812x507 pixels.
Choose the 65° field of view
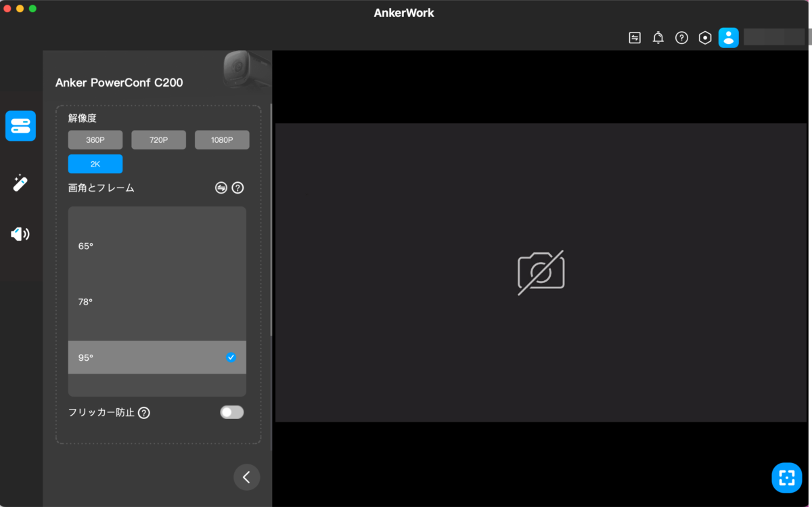point(157,246)
